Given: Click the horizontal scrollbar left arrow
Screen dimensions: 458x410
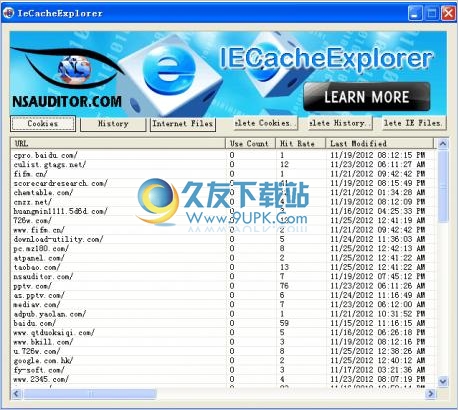Looking at the screenshot, I should 16,394.
